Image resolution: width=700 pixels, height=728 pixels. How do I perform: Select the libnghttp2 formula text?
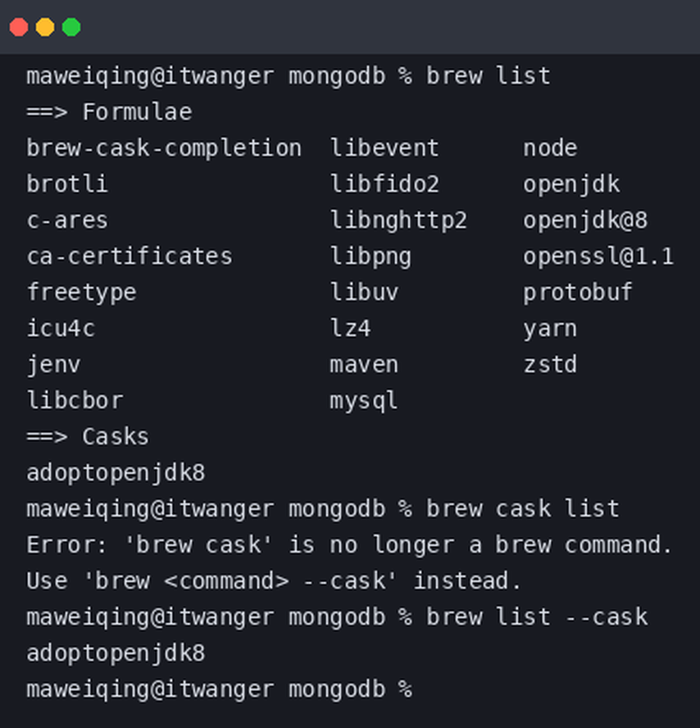tap(398, 220)
